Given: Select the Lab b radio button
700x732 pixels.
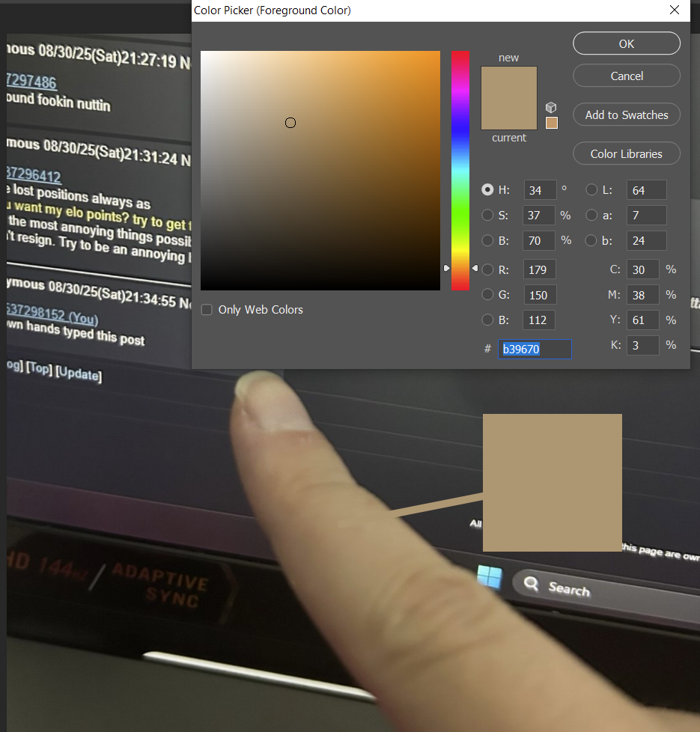Looking at the screenshot, I should [x=591, y=240].
